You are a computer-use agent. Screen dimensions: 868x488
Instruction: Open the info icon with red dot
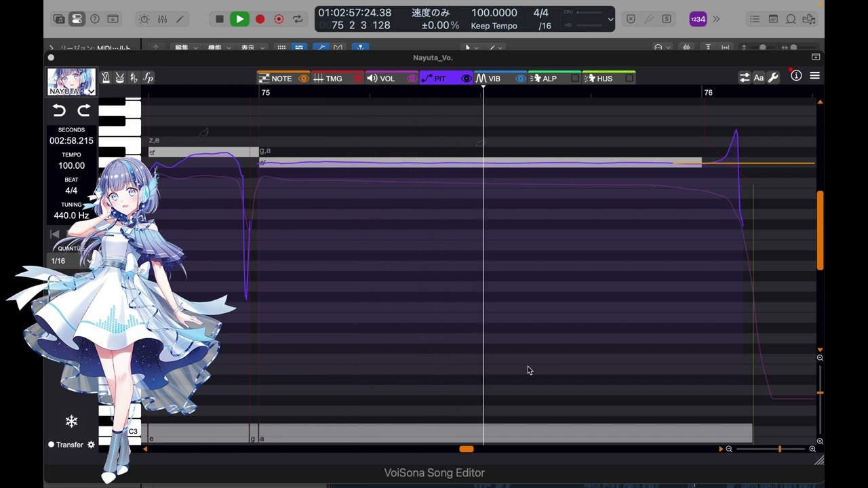point(796,76)
